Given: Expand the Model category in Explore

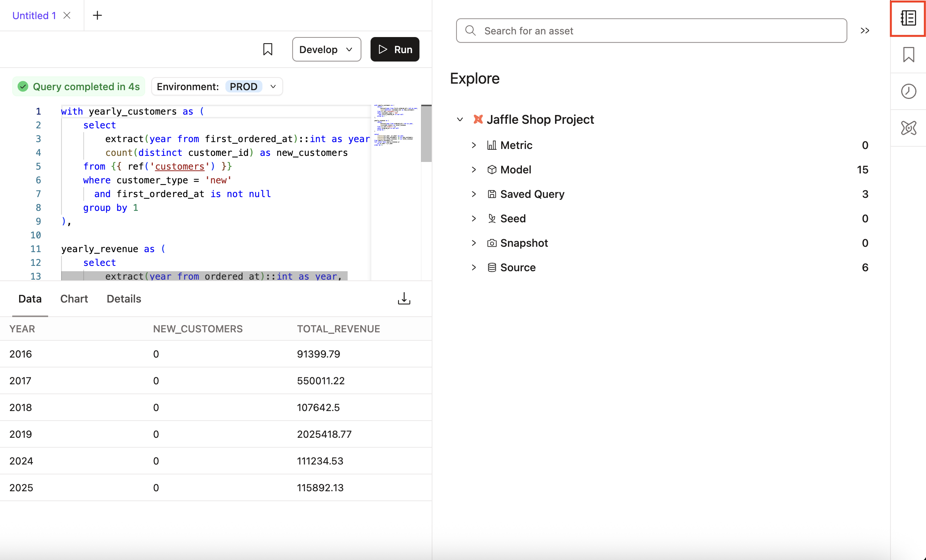Looking at the screenshot, I should pyautogui.click(x=474, y=170).
